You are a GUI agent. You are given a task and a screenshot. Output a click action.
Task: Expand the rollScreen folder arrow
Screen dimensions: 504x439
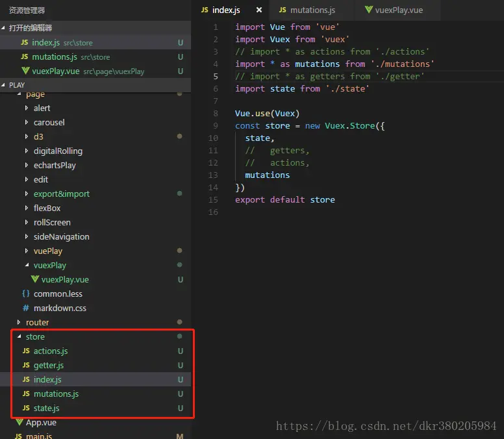click(x=27, y=222)
